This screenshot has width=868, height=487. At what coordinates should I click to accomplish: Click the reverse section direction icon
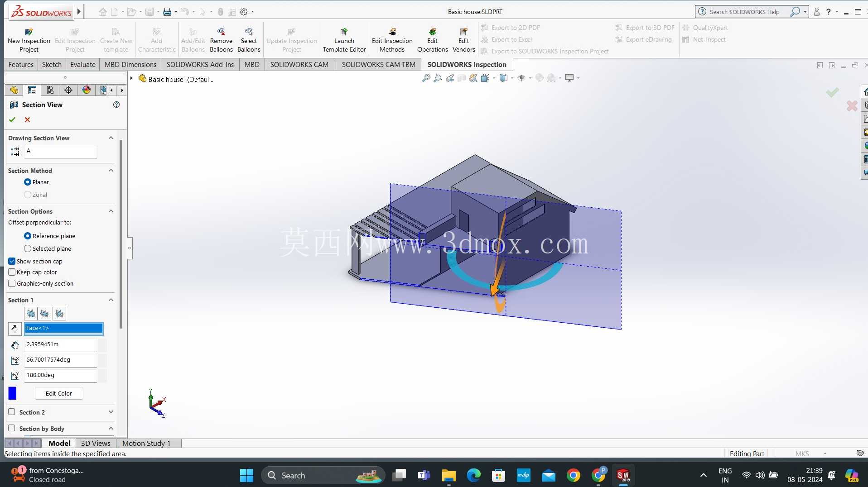pos(14,329)
